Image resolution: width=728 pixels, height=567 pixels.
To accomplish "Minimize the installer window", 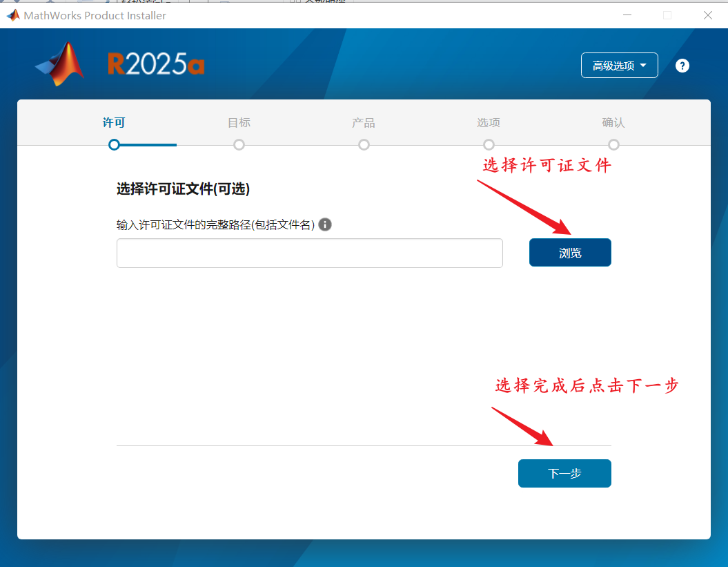I will click(627, 15).
